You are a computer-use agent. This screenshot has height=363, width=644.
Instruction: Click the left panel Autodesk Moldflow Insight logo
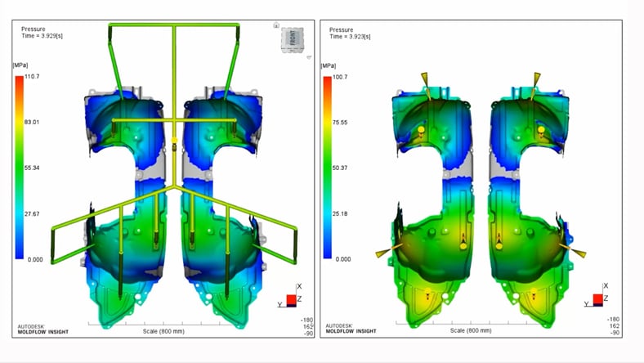tap(42, 329)
